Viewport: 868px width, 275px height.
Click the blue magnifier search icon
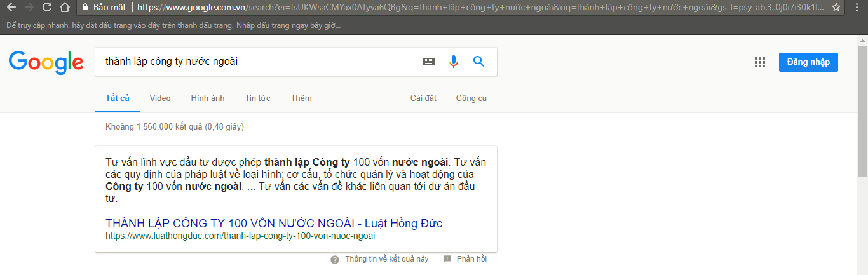[478, 62]
